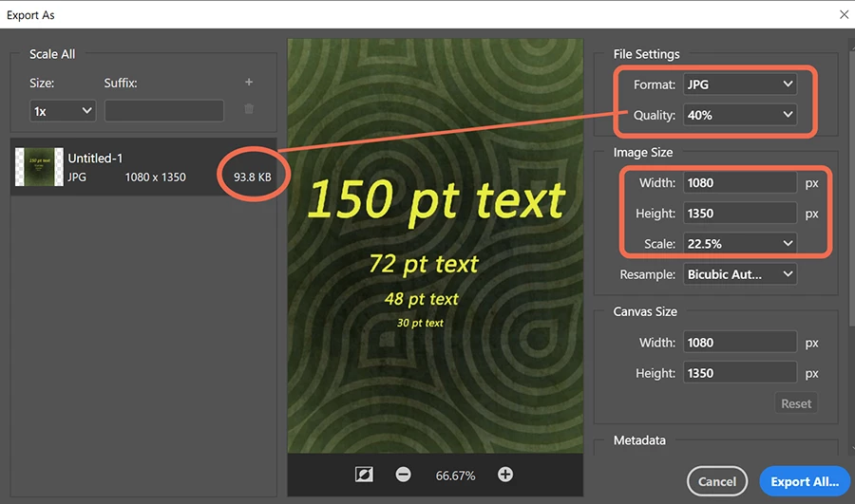Edit the Canvas Size Width field
This screenshot has width=855, height=504.
click(x=740, y=343)
